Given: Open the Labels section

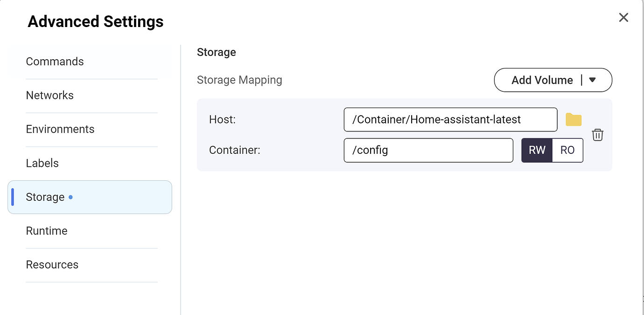Looking at the screenshot, I should [x=42, y=163].
